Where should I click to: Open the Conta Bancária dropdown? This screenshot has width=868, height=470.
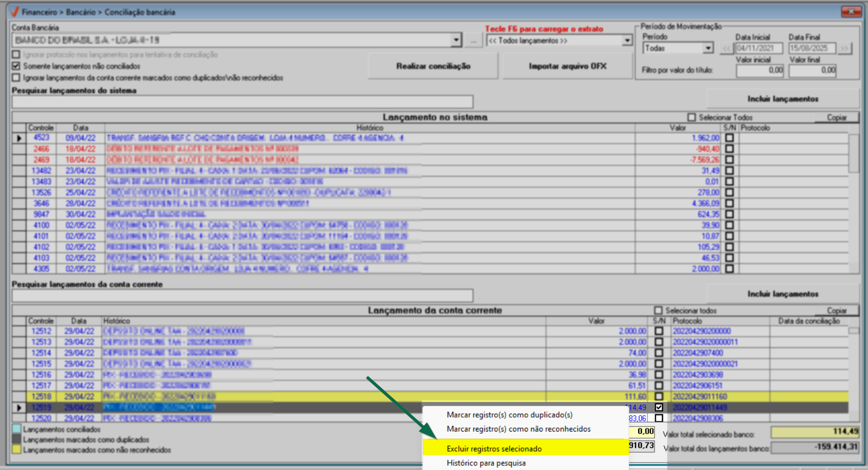pyautogui.click(x=456, y=41)
